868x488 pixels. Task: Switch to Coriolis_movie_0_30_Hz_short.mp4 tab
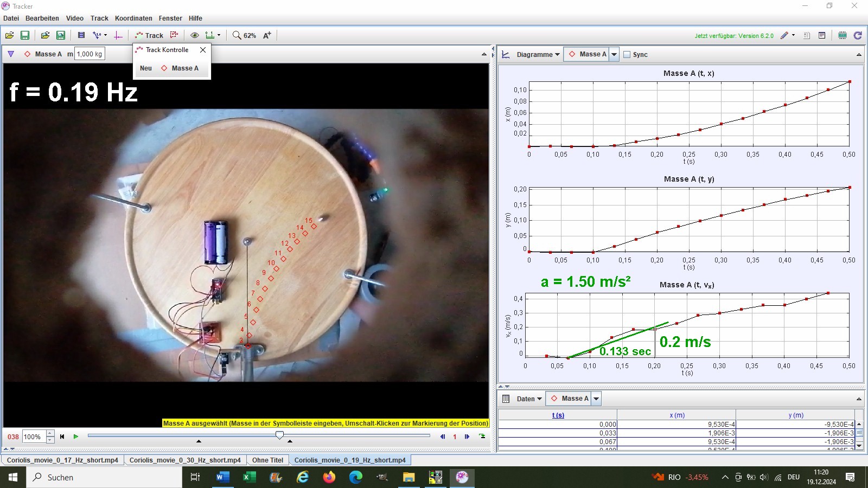[x=185, y=460]
